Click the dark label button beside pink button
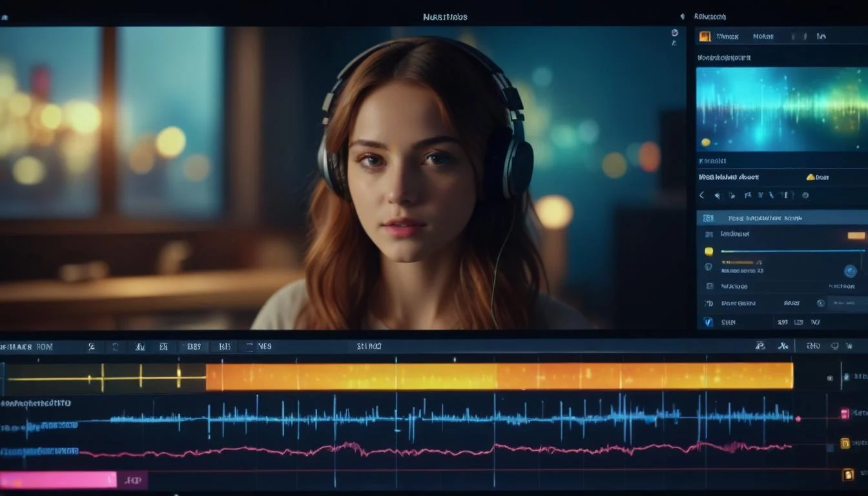Image resolution: width=868 pixels, height=496 pixels. click(x=132, y=480)
